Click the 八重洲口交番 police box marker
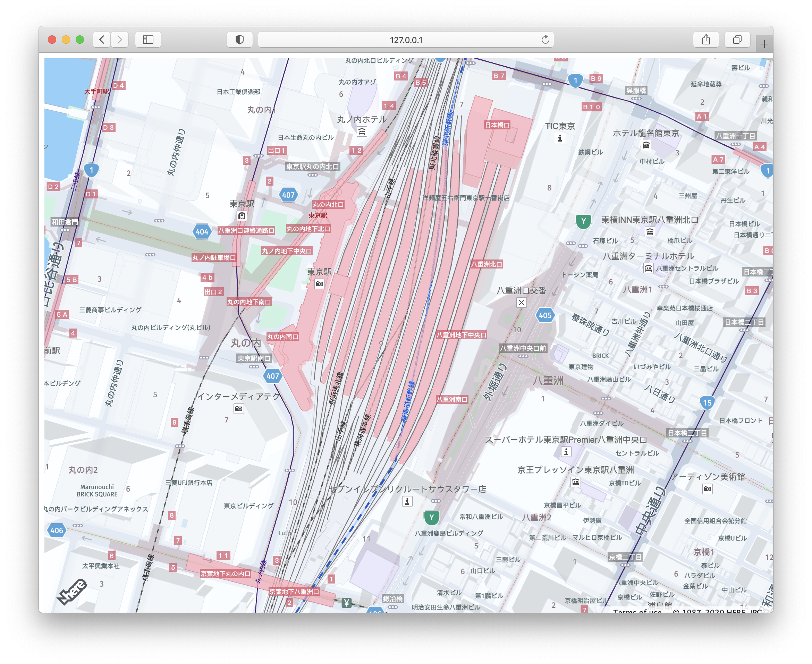Screen dimensions: 812x664 (521, 303)
